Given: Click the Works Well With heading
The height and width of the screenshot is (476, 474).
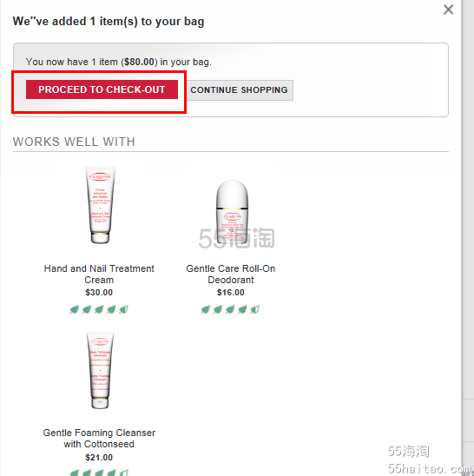Looking at the screenshot, I should point(74,142).
